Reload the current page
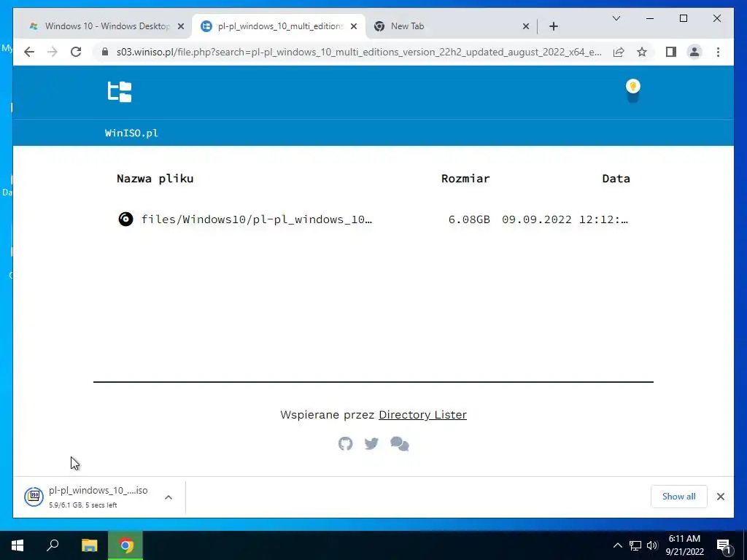The width and height of the screenshot is (747, 560). pyautogui.click(x=76, y=52)
